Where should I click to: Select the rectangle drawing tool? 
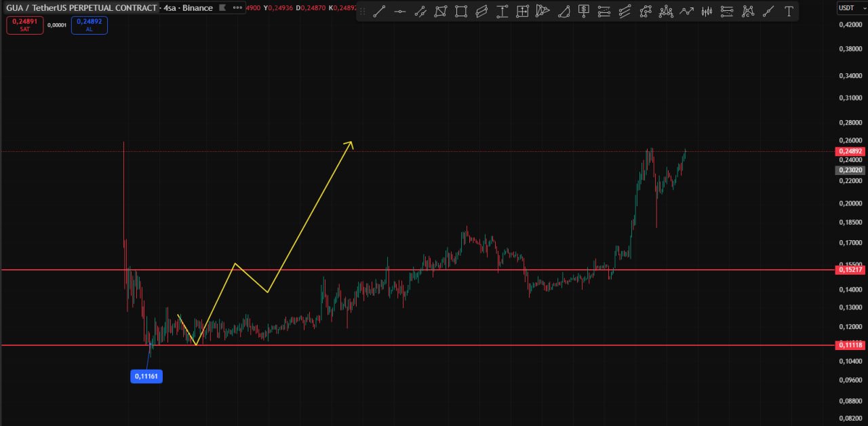pyautogui.click(x=461, y=11)
